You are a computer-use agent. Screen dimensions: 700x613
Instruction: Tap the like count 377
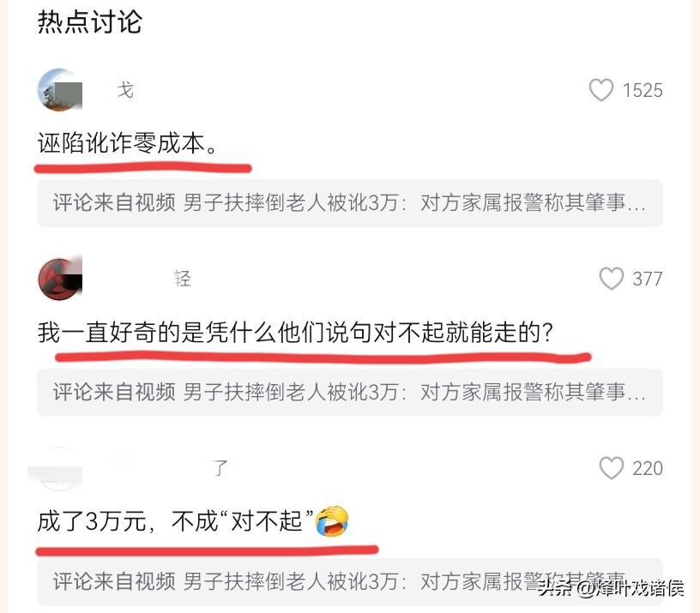pos(648,279)
